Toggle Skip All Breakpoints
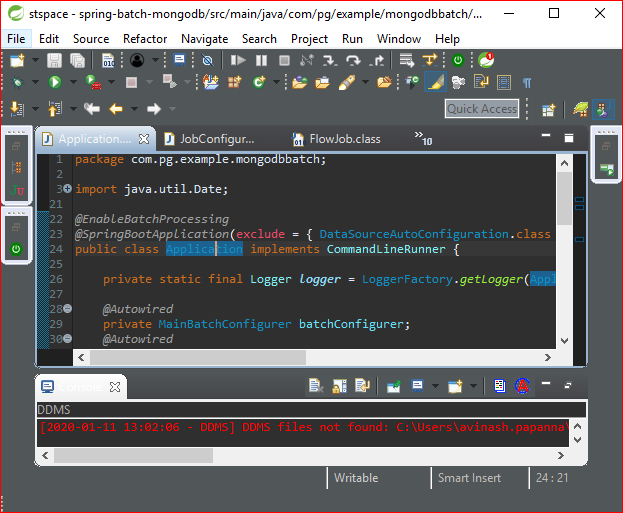The image size is (623, 513). tap(207, 60)
